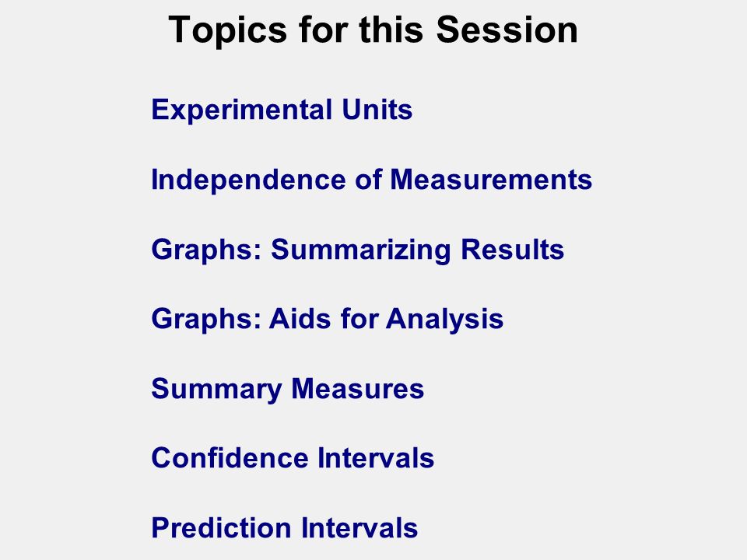Jump to the Prediction Intervals topic
The height and width of the screenshot is (560, 747).
(x=285, y=527)
